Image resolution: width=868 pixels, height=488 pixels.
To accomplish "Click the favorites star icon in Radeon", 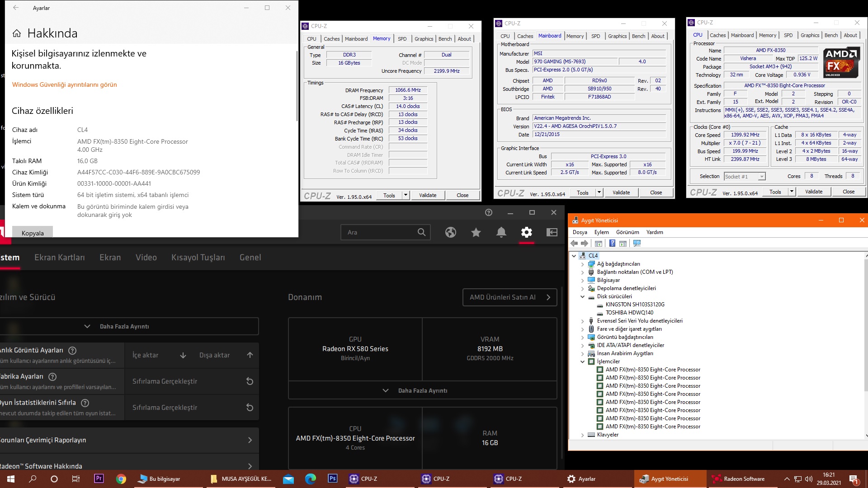I will pos(476,232).
